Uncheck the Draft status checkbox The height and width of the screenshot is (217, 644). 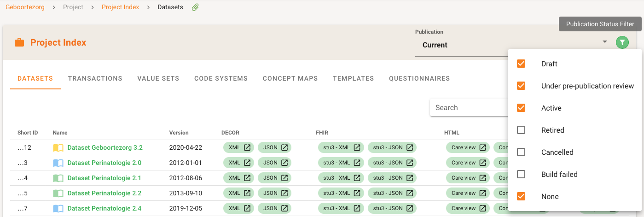coord(521,64)
